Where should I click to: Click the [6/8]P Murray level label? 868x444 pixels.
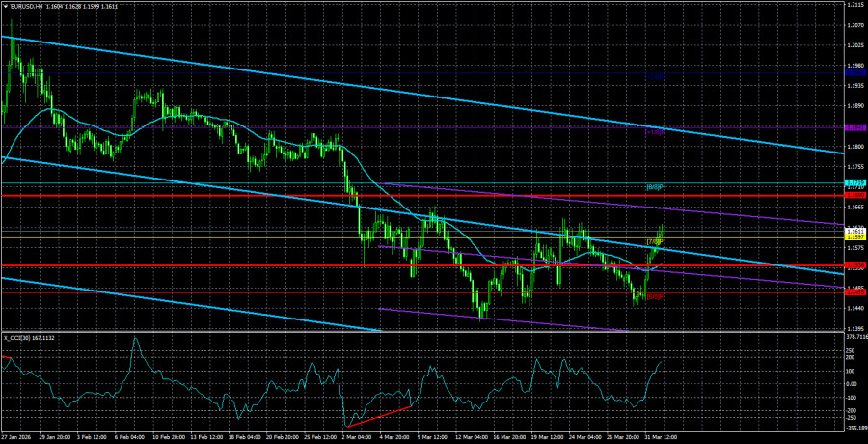tap(654, 296)
